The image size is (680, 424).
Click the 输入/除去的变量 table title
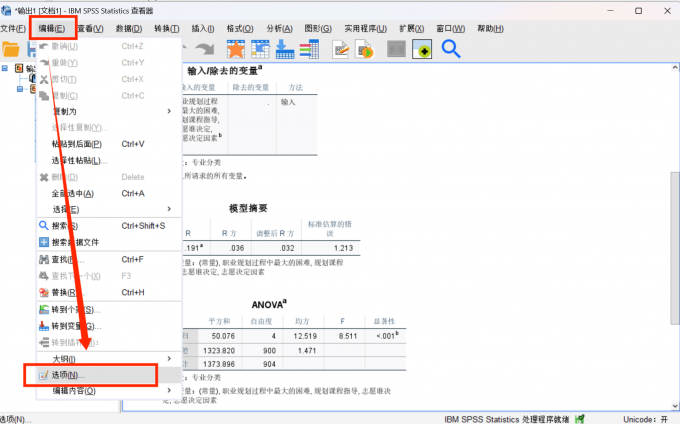point(225,70)
